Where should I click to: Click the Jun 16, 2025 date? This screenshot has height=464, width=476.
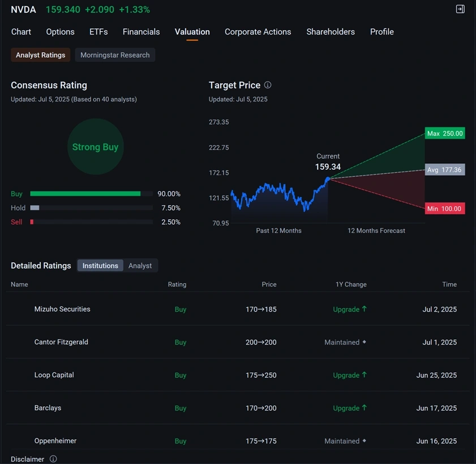click(x=436, y=441)
